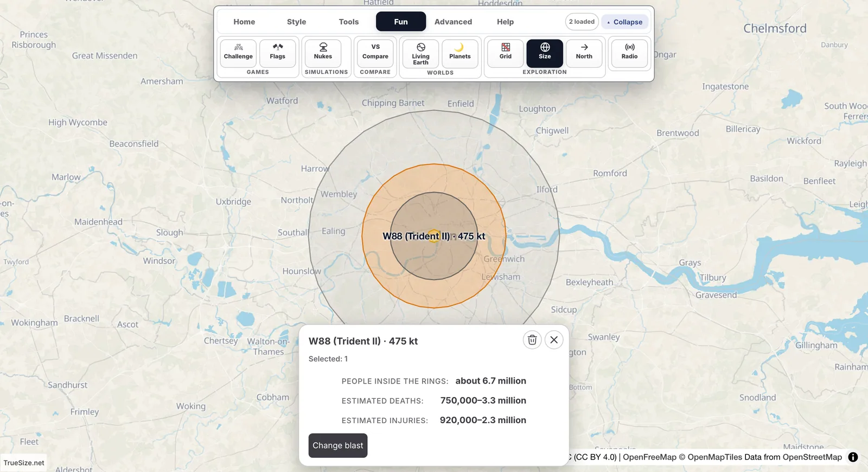This screenshot has height=472, width=868.
Task: Launch the Nukes simulation
Action: (323, 53)
